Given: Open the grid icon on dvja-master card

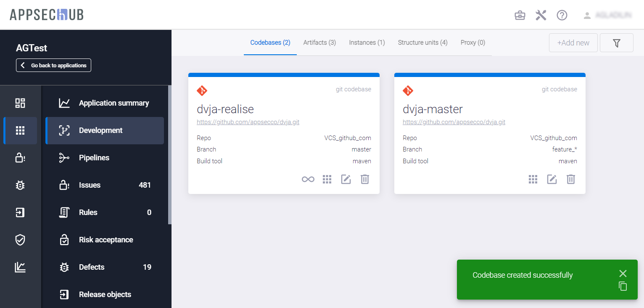Looking at the screenshot, I should [533, 180].
